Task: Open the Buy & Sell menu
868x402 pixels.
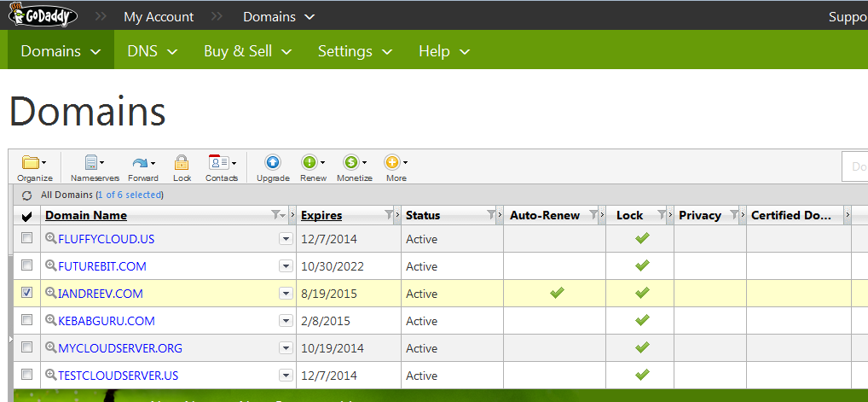Action: [x=247, y=51]
